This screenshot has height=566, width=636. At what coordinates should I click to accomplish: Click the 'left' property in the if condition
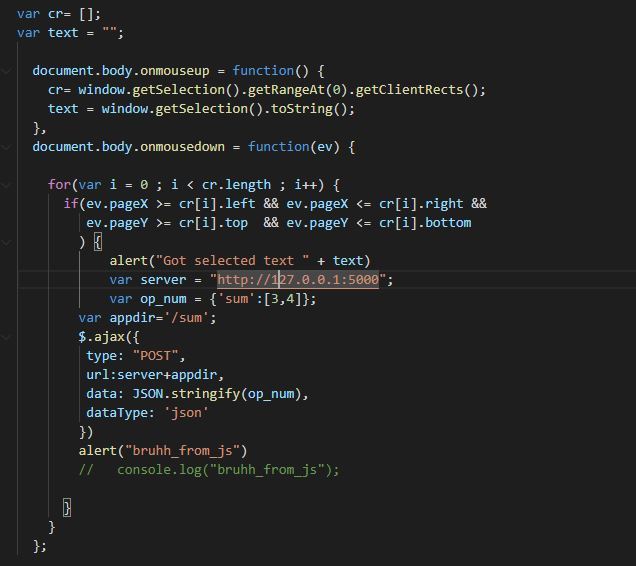[x=240, y=204]
